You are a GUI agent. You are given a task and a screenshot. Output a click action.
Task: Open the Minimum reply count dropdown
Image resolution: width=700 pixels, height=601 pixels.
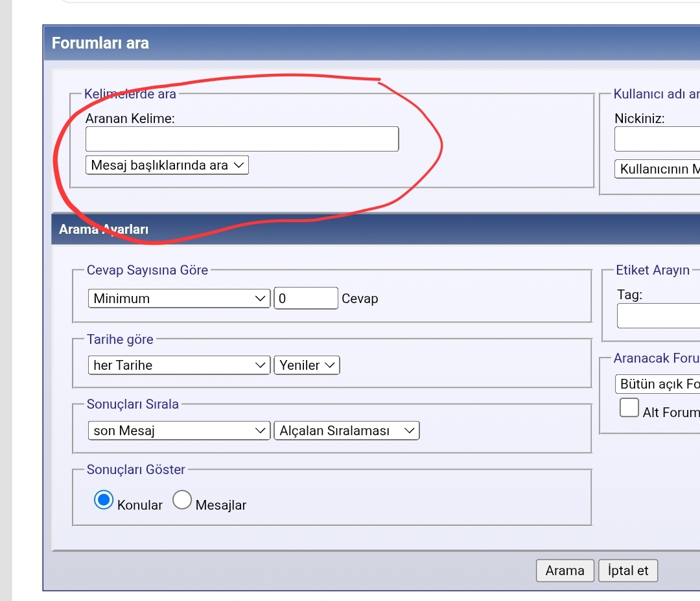coord(179,299)
